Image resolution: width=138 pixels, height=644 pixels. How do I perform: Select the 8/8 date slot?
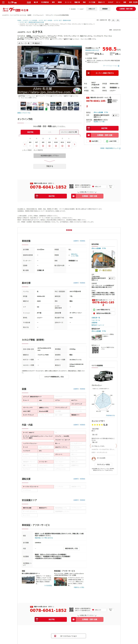[43, 144]
